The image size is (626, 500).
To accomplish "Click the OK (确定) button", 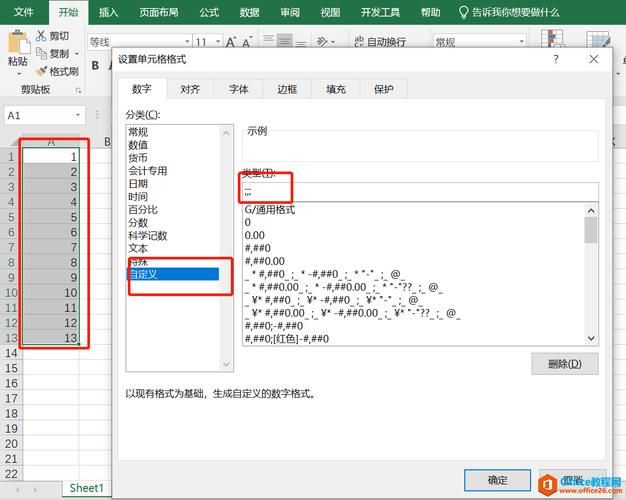I will point(497,480).
